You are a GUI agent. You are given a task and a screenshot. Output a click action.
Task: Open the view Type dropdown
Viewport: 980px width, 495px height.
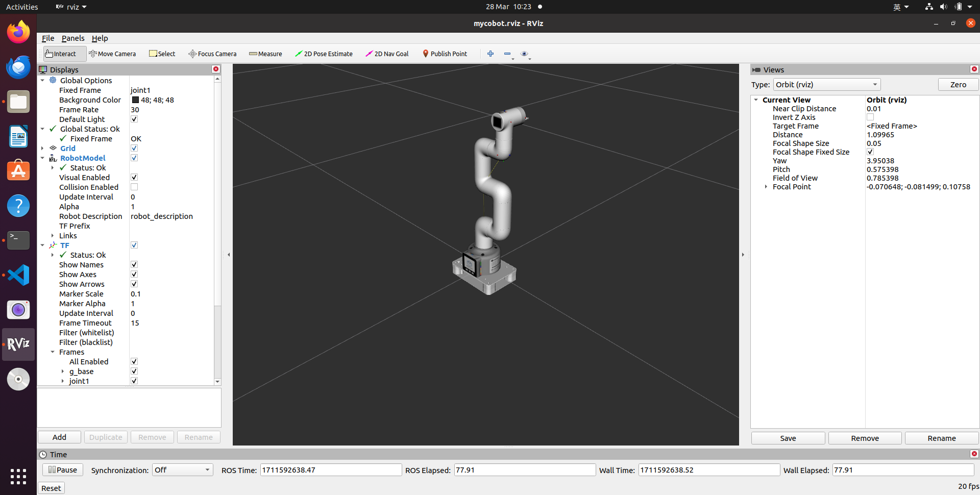827,85
